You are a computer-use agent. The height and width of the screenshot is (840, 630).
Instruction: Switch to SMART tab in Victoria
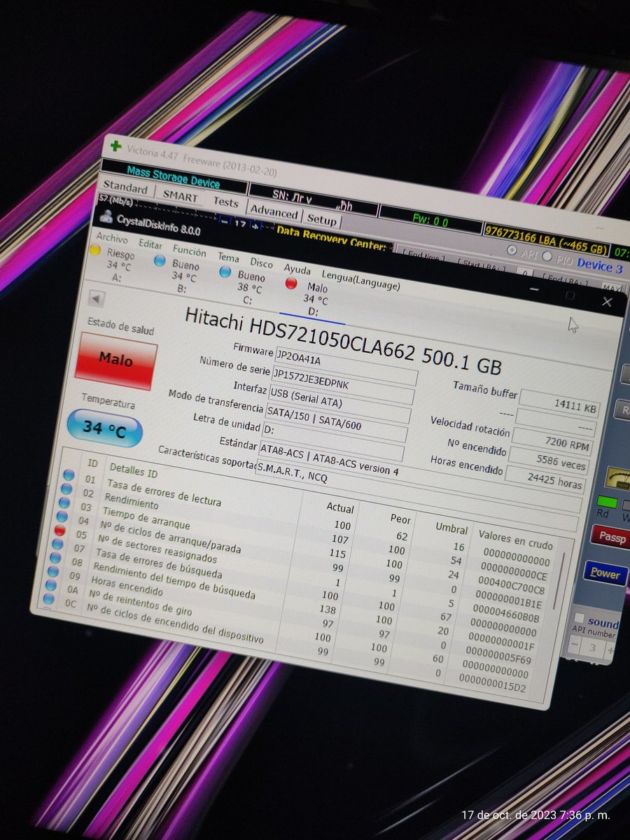coord(180,196)
